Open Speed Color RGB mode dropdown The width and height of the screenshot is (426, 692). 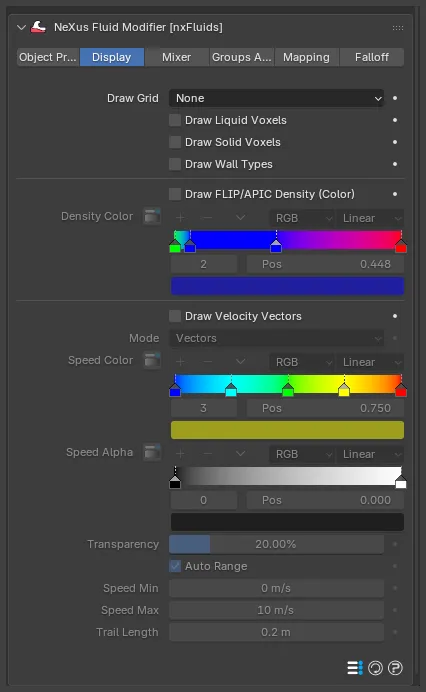[302, 362]
